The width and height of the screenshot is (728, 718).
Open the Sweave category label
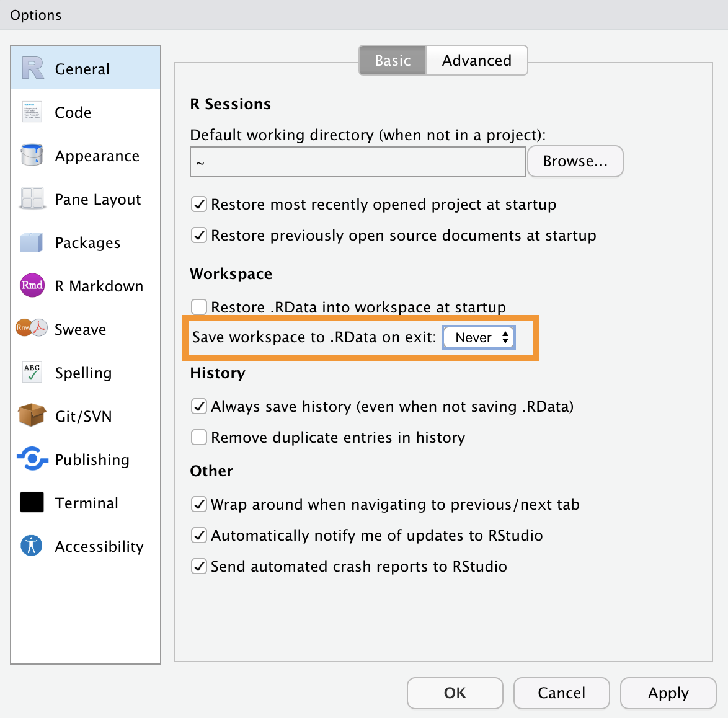click(x=81, y=329)
